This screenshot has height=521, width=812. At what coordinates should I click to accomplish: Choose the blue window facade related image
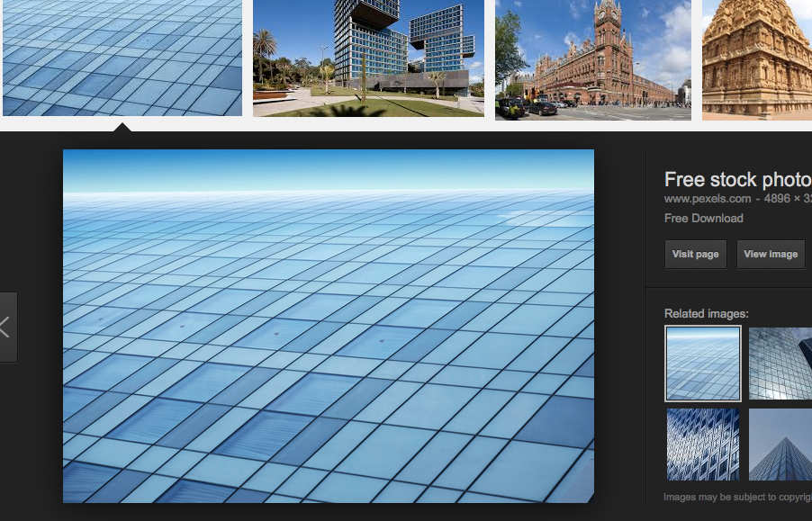click(x=703, y=445)
